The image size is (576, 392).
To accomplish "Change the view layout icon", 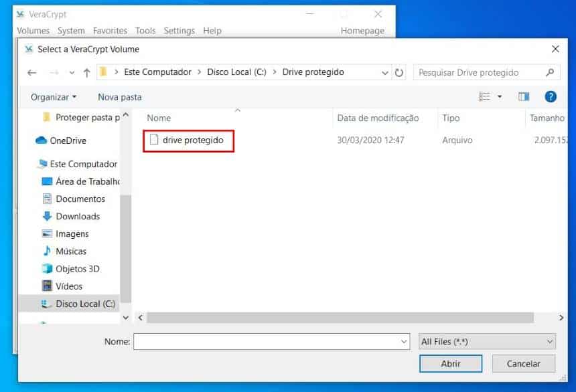I will click(x=484, y=96).
